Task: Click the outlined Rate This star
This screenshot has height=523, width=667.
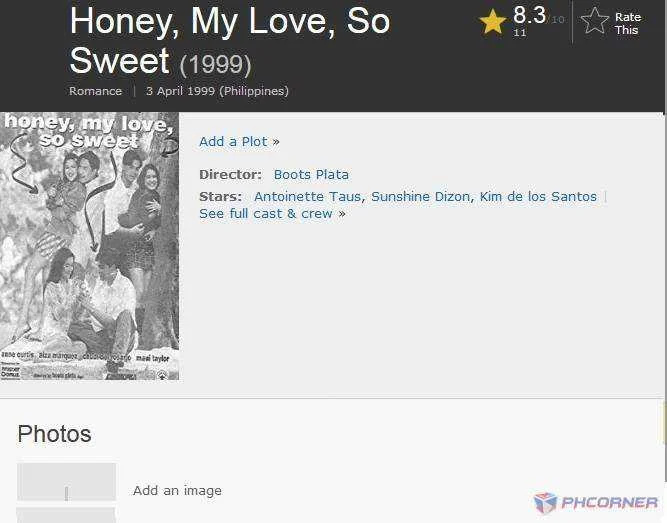Action: [x=595, y=21]
